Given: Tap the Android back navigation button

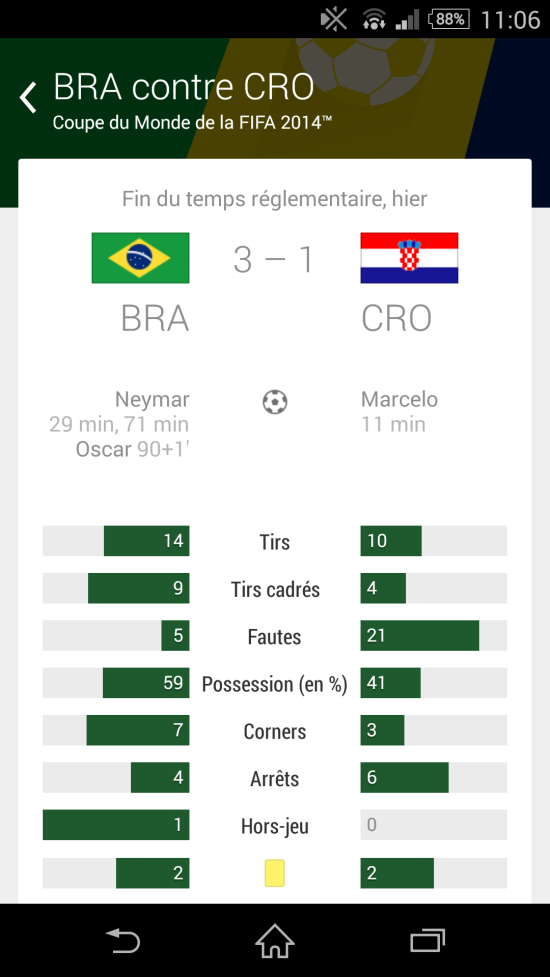Looking at the screenshot, I should point(123,940).
